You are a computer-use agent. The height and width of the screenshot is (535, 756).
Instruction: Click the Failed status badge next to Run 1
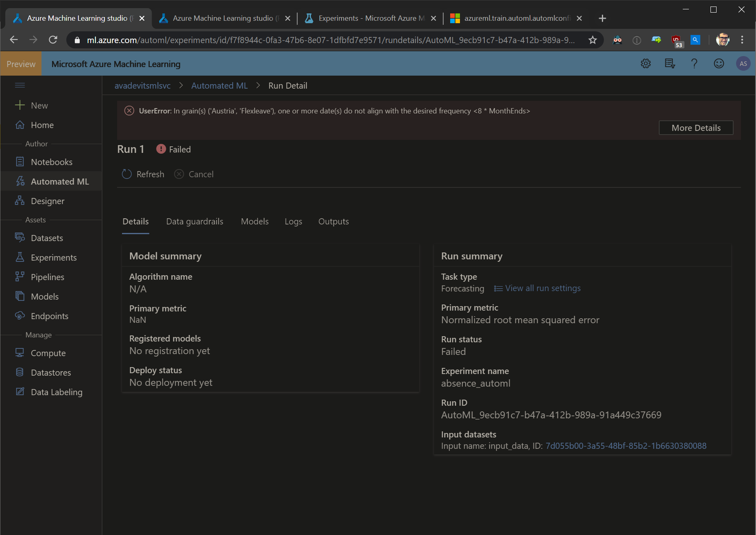pyautogui.click(x=174, y=149)
